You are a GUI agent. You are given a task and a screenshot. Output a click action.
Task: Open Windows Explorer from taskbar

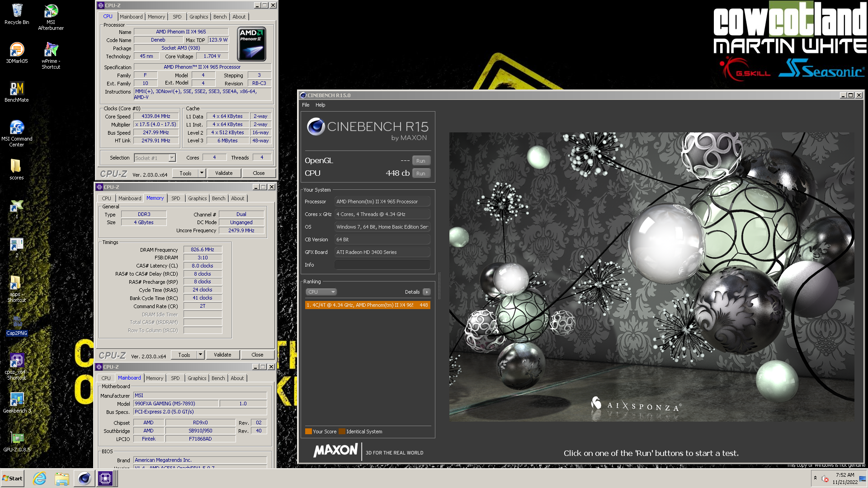[x=62, y=479]
